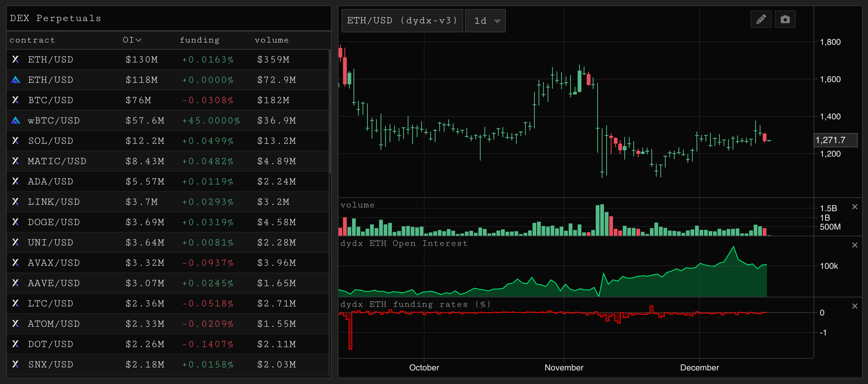Select the SOL/USD contract name
The width and height of the screenshot is (868, 384).
(50, 141)
